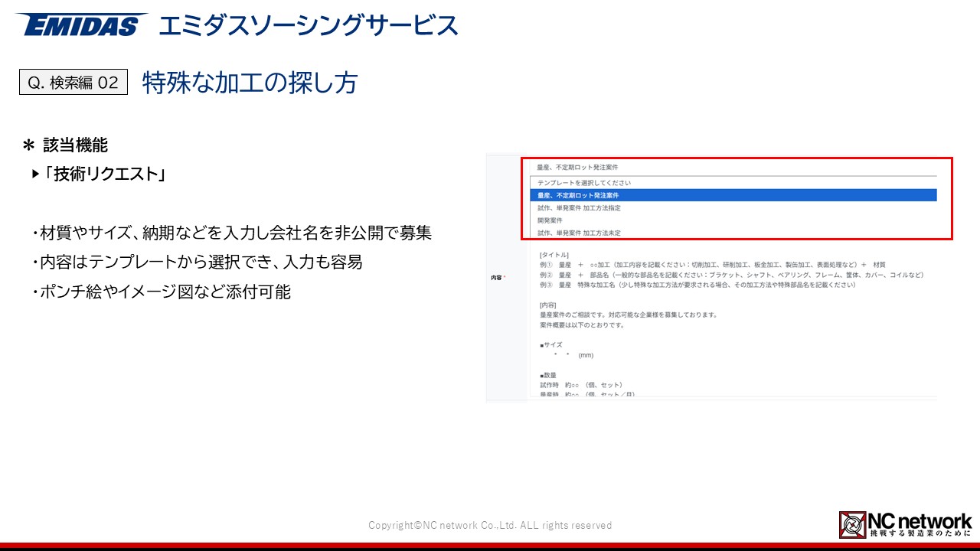Open the collapsed template dropdown field at top
Viewport: 980px width, 551px height.
pyautogui.click(x=735, y=167)
